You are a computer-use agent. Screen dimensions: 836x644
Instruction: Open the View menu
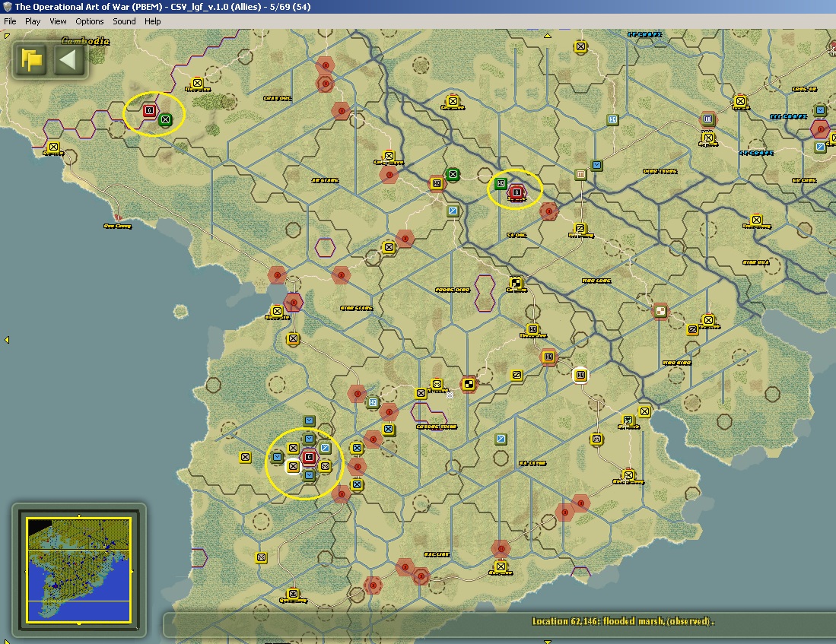58,21
